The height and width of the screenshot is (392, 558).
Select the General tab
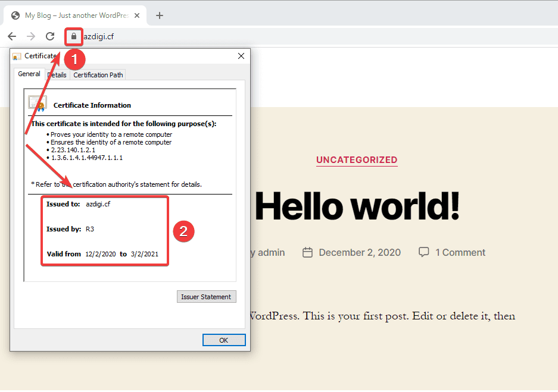coord(29,74)
